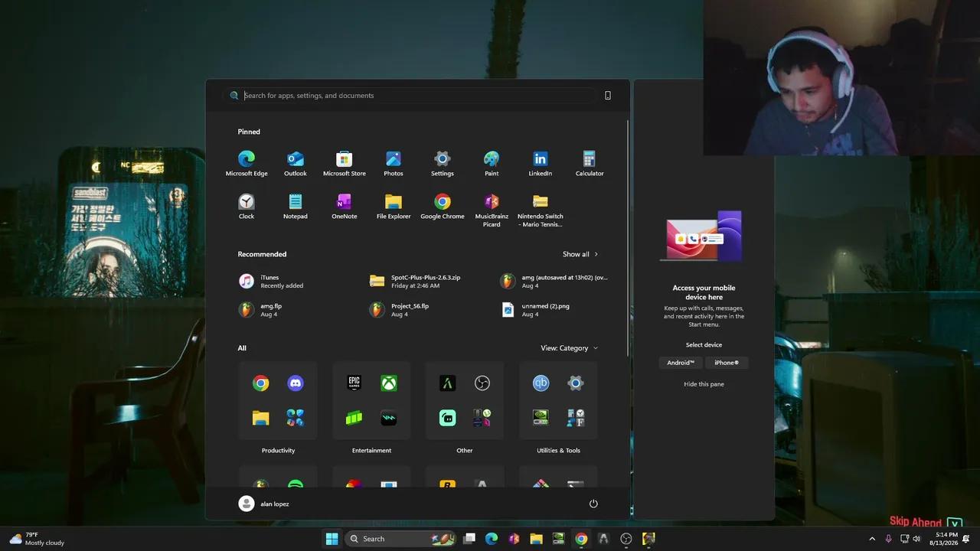This screenshot has width=980, height=551.
Task: Click the Windows Start button on taskbar
Action: pyautogui.click(x=332, y=539)
